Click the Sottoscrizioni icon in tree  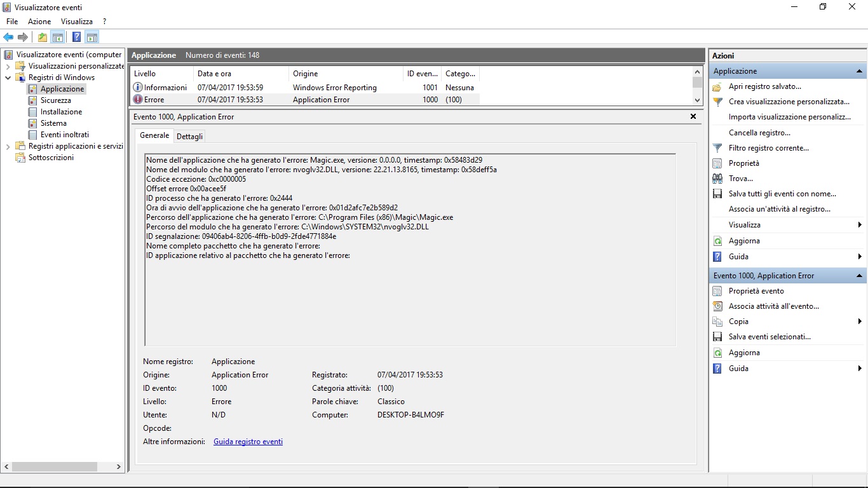coord(20,158)
